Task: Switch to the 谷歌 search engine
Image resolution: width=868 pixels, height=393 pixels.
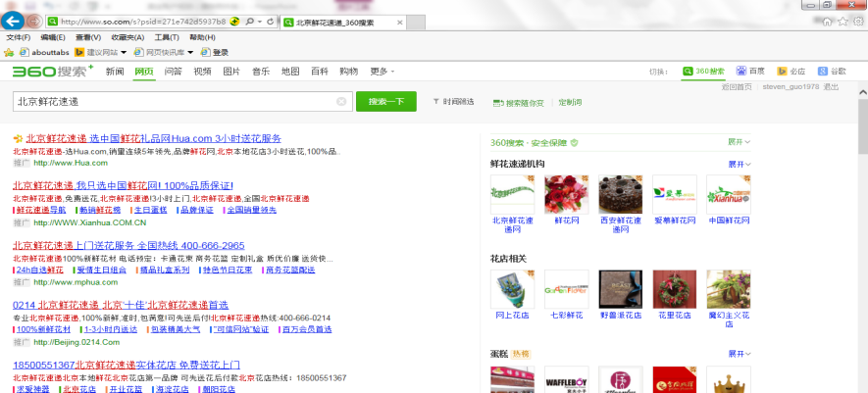Action: tap(832, 71)
